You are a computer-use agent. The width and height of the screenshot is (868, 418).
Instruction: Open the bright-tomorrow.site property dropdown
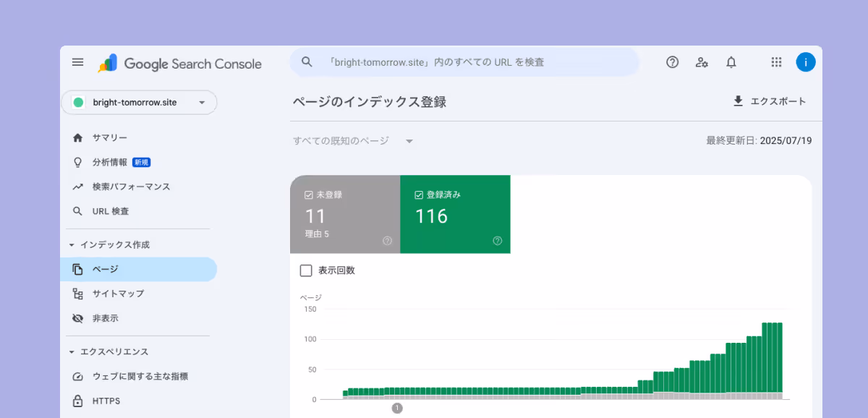coord(139,103)
